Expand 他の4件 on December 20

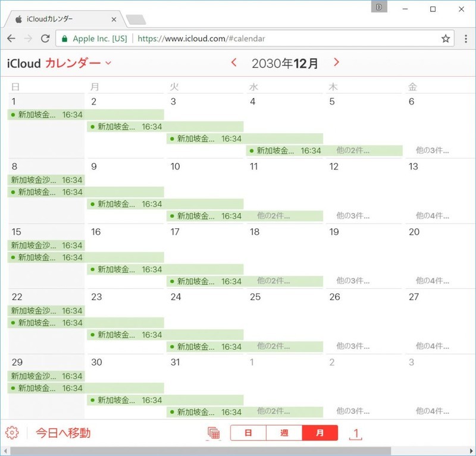(x=433, y=281)
